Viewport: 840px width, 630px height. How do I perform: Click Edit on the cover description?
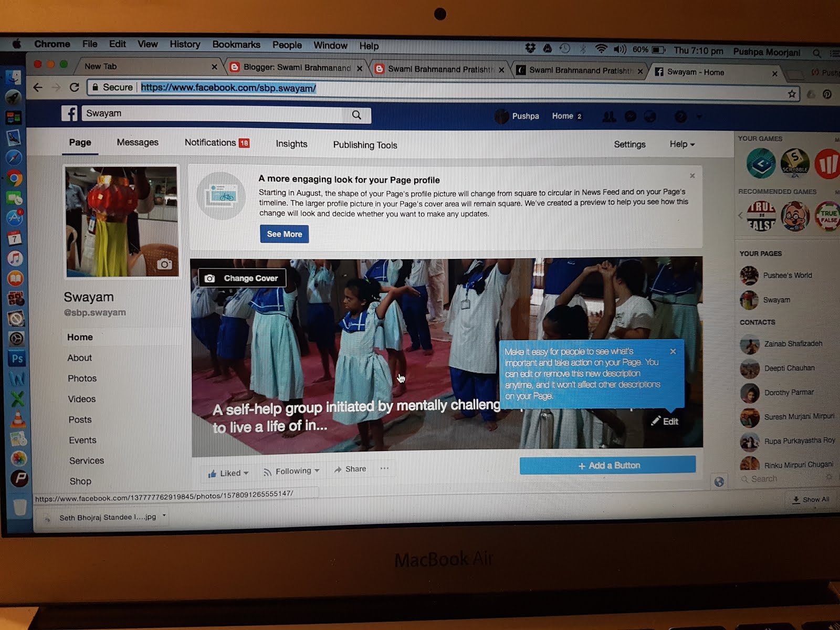665,421
